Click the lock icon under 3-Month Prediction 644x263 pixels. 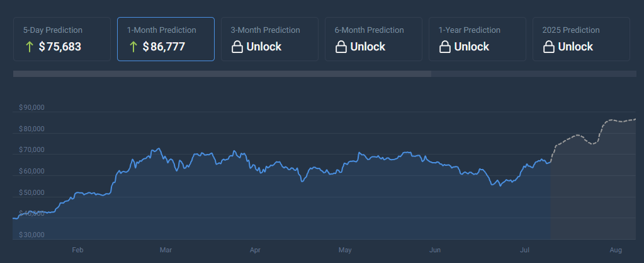pyautogui.click(x=237, y=47)
